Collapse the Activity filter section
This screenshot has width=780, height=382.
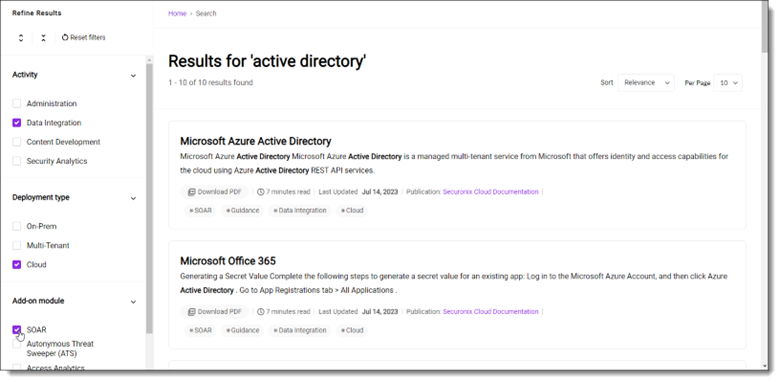tap(133, 76)
